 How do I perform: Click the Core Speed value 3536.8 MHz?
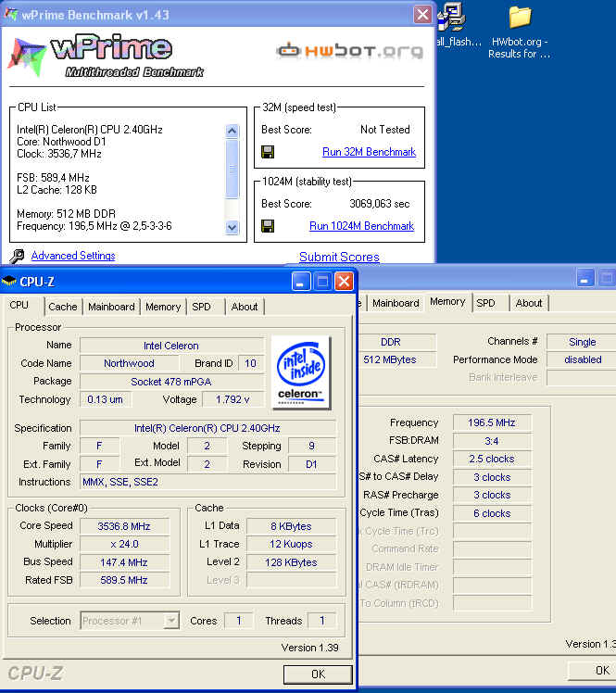(x=124, y=526)
